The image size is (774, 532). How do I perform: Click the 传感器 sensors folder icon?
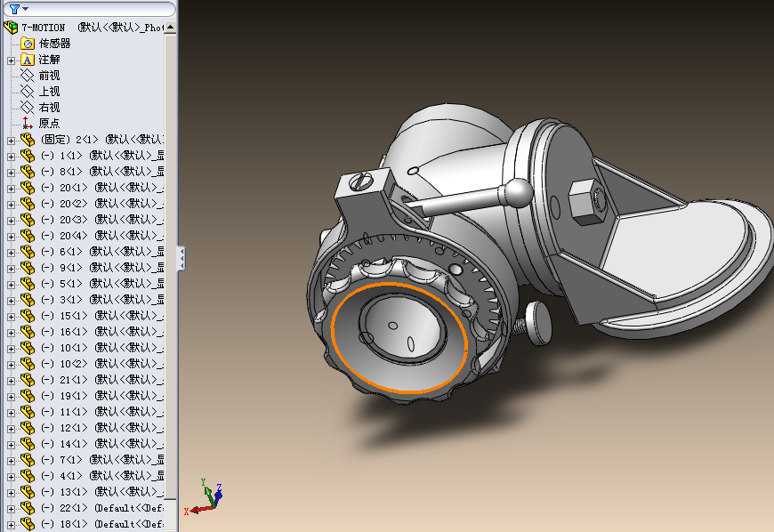click(x=28, y=44)
